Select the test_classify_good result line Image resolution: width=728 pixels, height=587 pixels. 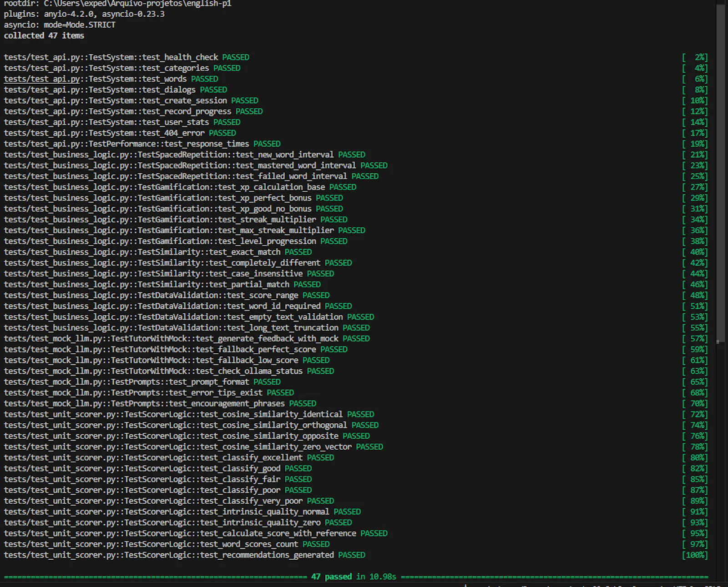158,469
